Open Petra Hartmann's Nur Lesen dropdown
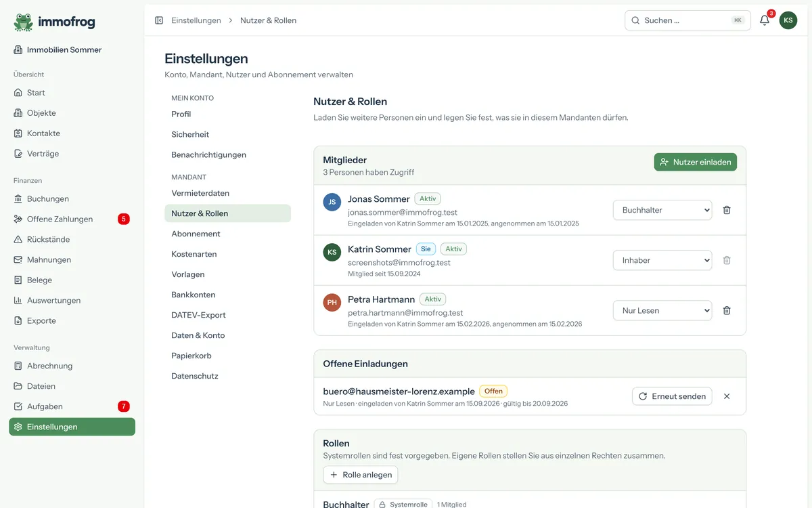 point(662,310)
